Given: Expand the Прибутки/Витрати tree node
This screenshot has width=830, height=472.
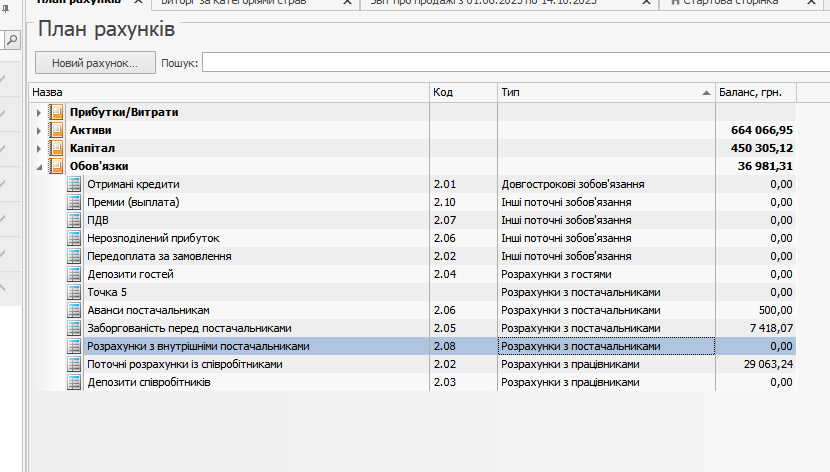Looking at the screenshot, I should click(x=39, y=112).
